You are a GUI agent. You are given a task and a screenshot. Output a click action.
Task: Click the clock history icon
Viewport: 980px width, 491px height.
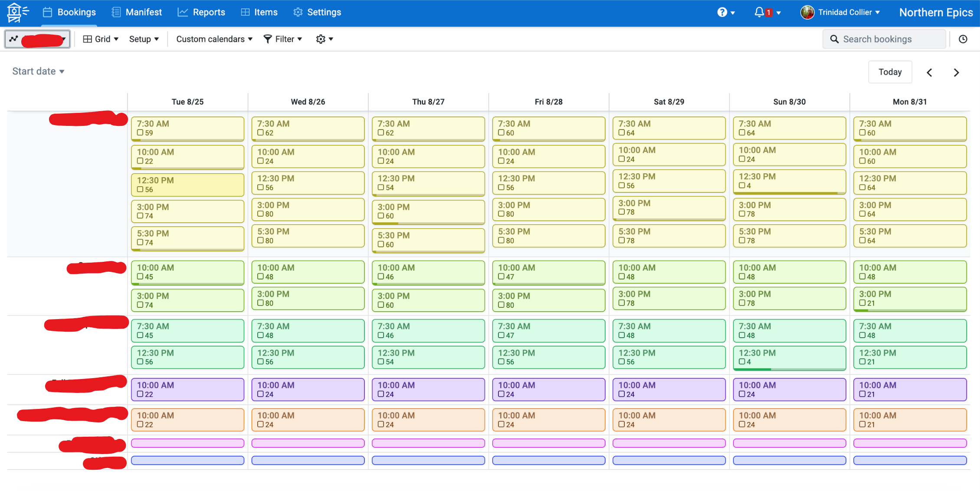click(x=963, y=39)
